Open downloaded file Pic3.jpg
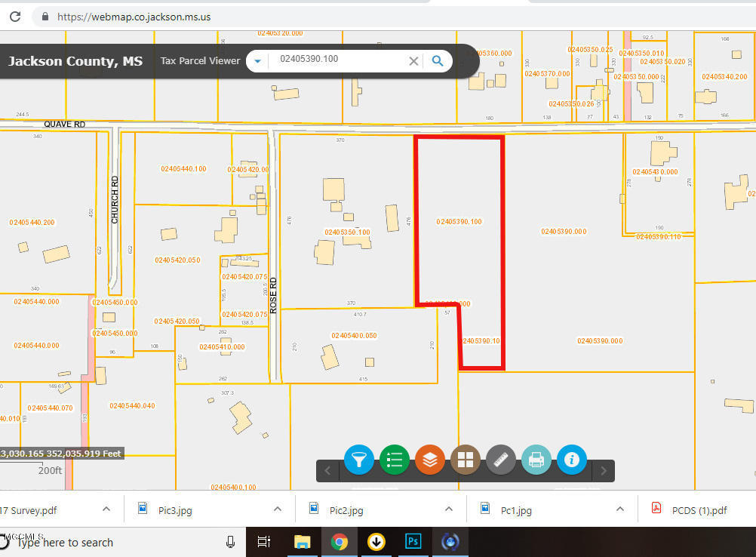Screen dimensions: 756x557 pyautogui.click(x=175, y=510)
